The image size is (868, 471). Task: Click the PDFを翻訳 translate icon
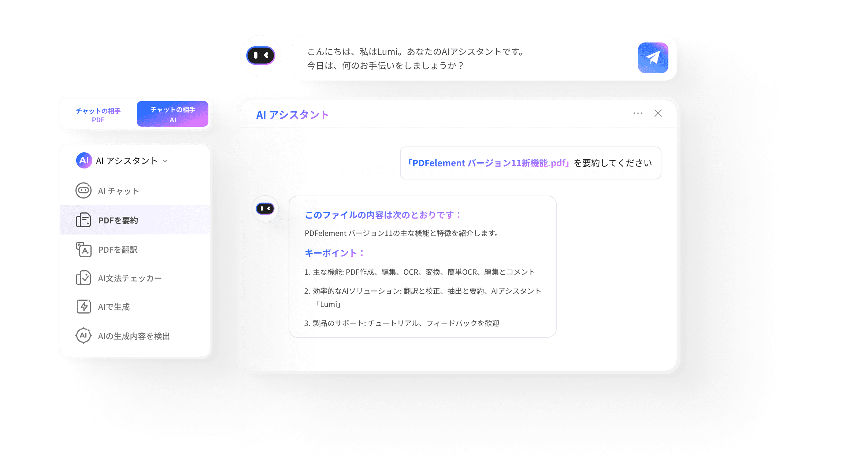click(x=84, y=249)
